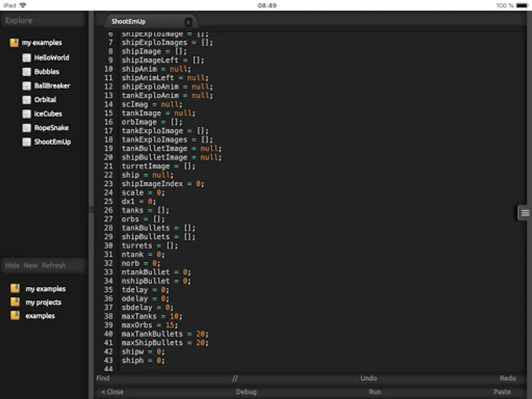This screenshot has height=399, width=532.
Task: Tap the Wi-Fi icon in status bar
Action: coord(23,5)
